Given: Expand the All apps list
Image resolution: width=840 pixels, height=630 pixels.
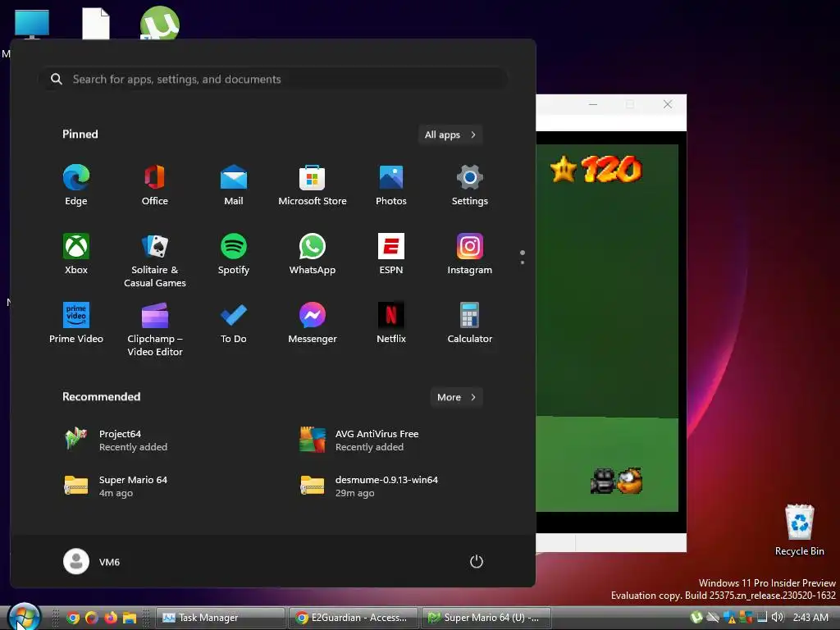Looking at the screenshot, I should [450, 135].
